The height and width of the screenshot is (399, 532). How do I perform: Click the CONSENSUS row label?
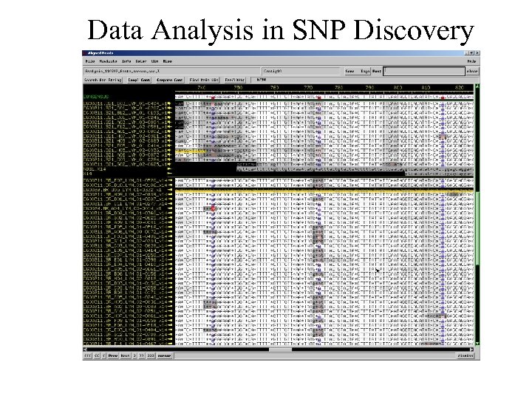point(96,97)
